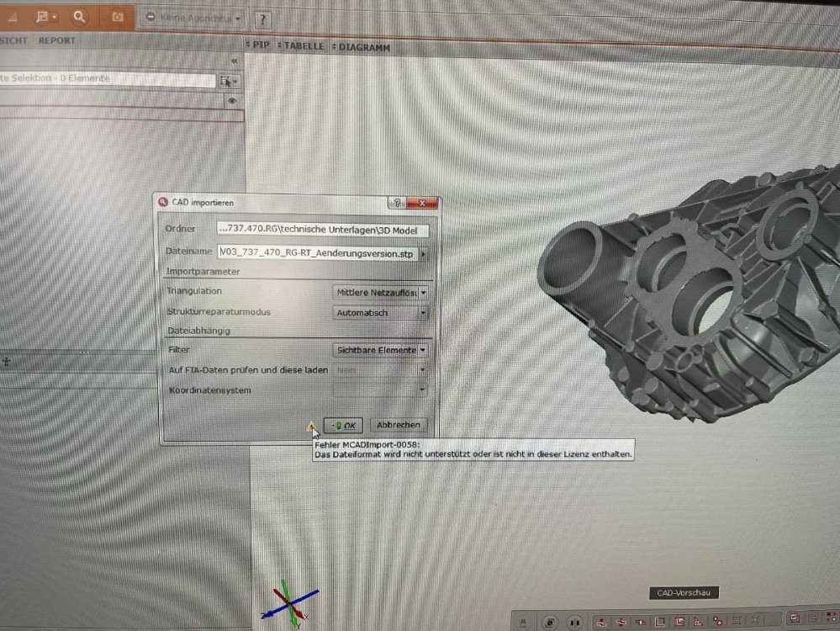This screenshot has height=631, width=840.
Task: Confirm the import with the OK button
Action: point(345,425)
